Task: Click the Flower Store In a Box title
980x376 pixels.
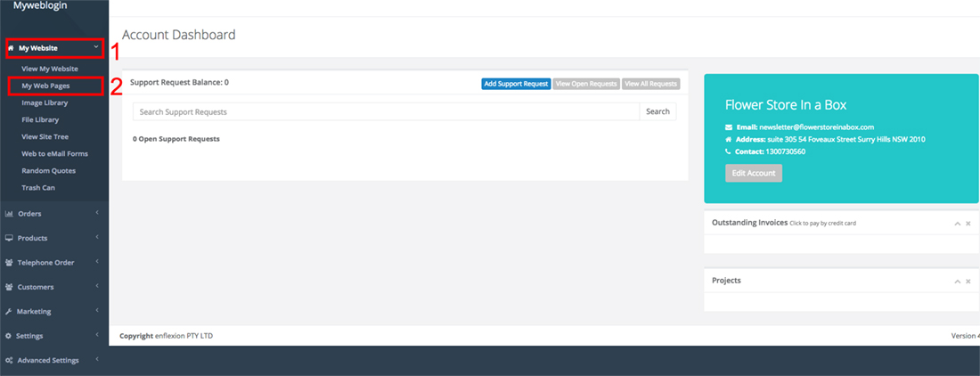Action: click(x=786, y=104)
